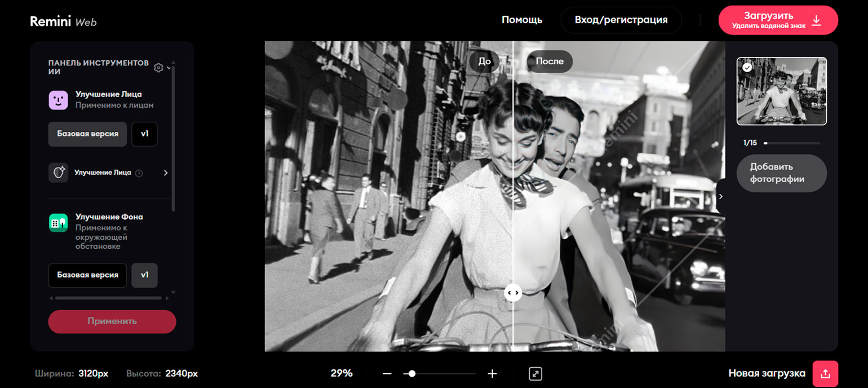Click the Применимо к лицам description text

click(114, 105)
